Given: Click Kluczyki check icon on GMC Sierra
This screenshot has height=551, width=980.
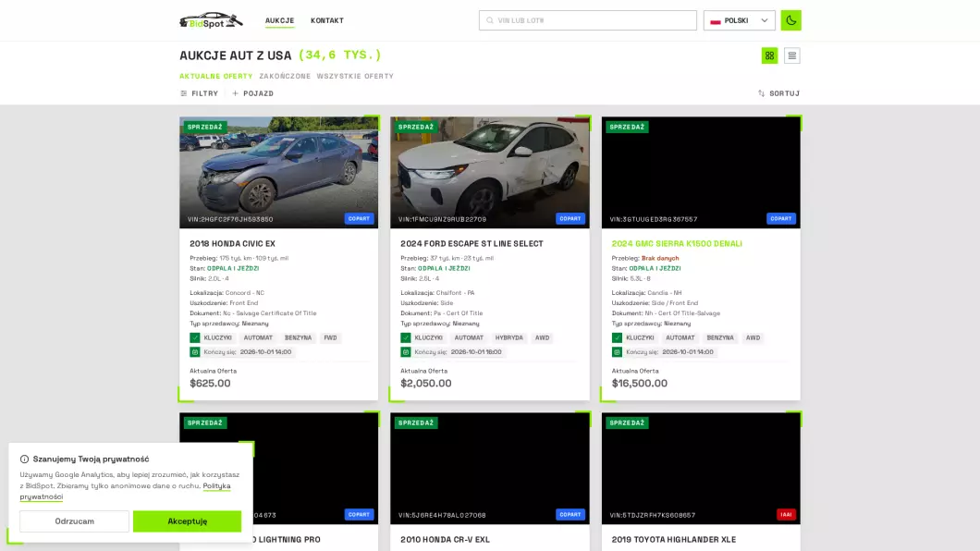Looking at the screenshot, I should (x=617, y=338).
